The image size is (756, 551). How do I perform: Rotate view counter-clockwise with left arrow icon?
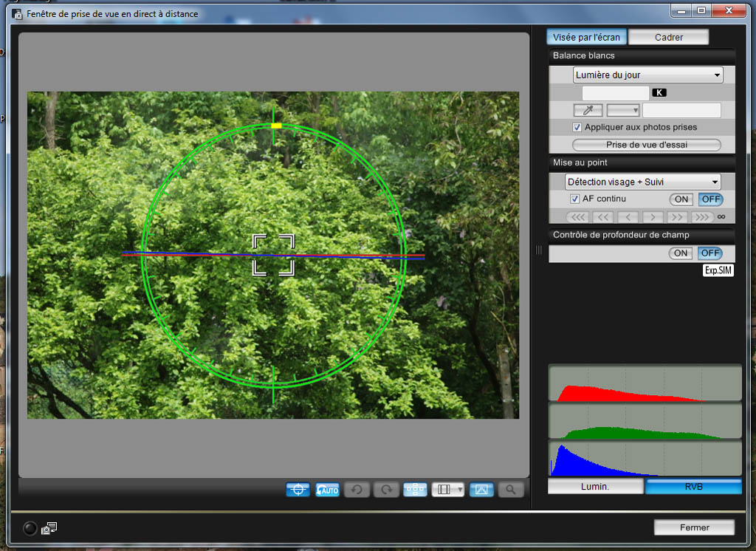[357, 490]
